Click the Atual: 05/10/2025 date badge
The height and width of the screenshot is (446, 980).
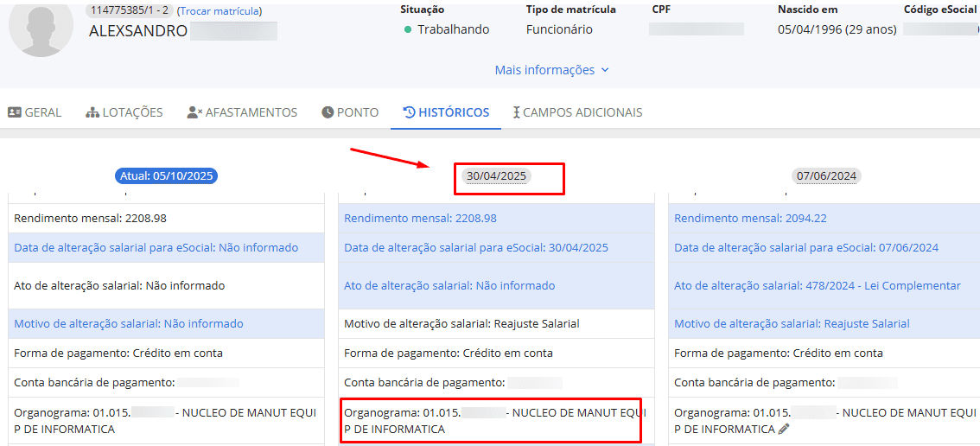tap(166, 176)
